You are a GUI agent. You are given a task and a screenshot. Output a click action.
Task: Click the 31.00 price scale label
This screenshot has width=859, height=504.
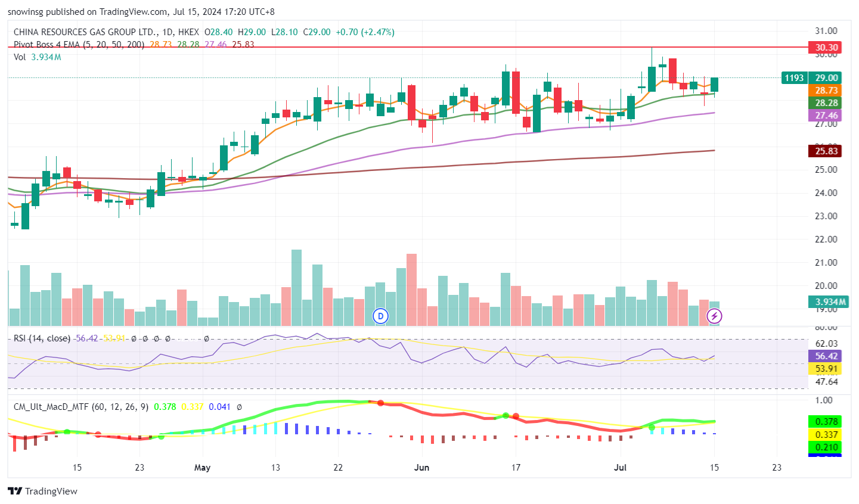[x=826, y=31]
